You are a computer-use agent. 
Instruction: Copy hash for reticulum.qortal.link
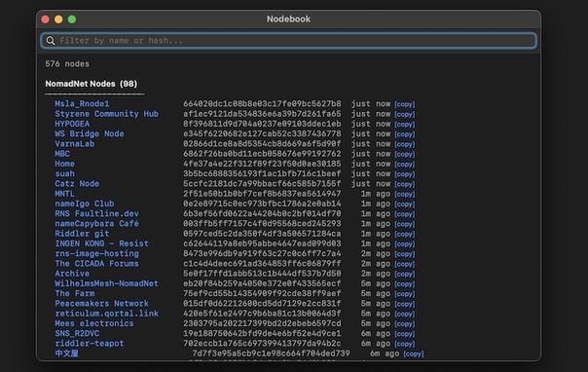tap(405, 315)
